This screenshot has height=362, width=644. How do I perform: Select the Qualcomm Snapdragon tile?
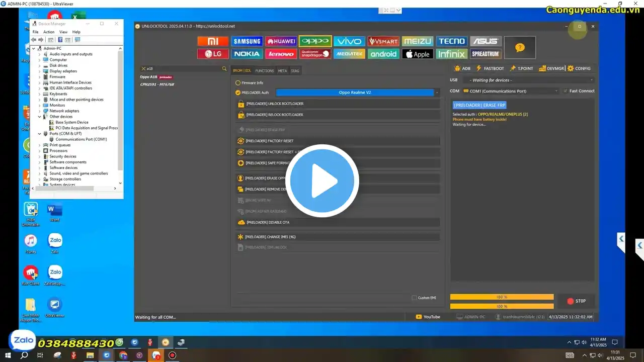[x=315, y=54]
